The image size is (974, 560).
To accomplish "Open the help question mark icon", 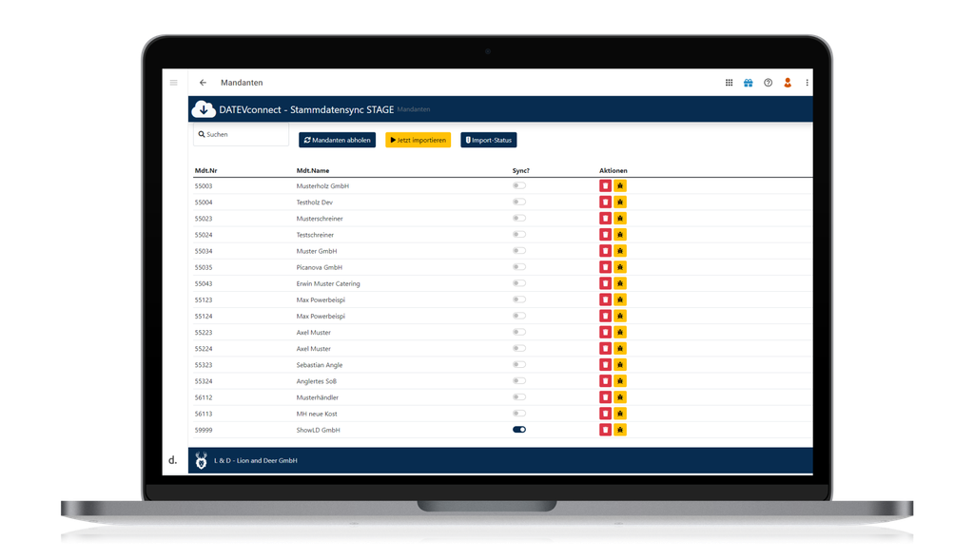I will (769, 83).
